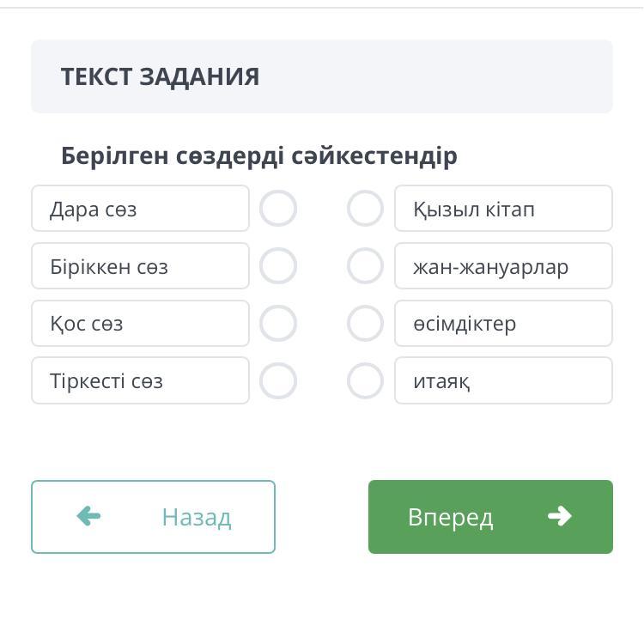The image size is (644, 644).
Task: Click the Біріккен сөз item box
Action: pyautogui.click(x=140, y=266)
